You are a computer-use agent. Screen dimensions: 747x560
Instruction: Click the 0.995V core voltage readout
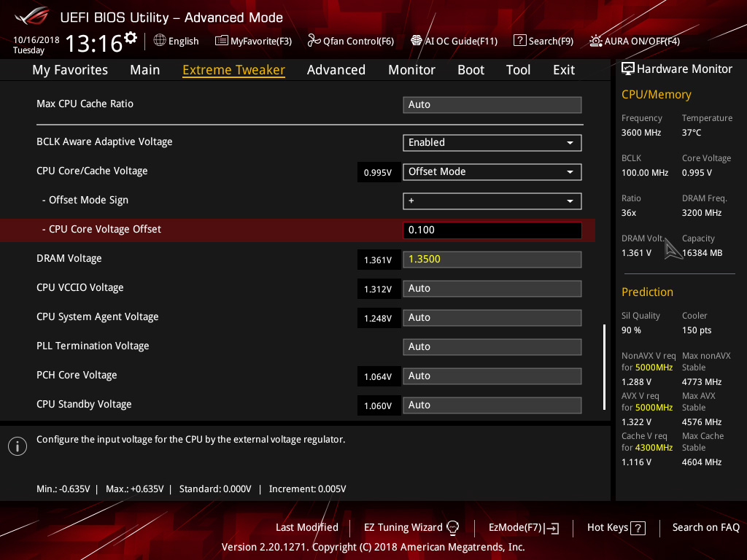click(x=378, y=172)
